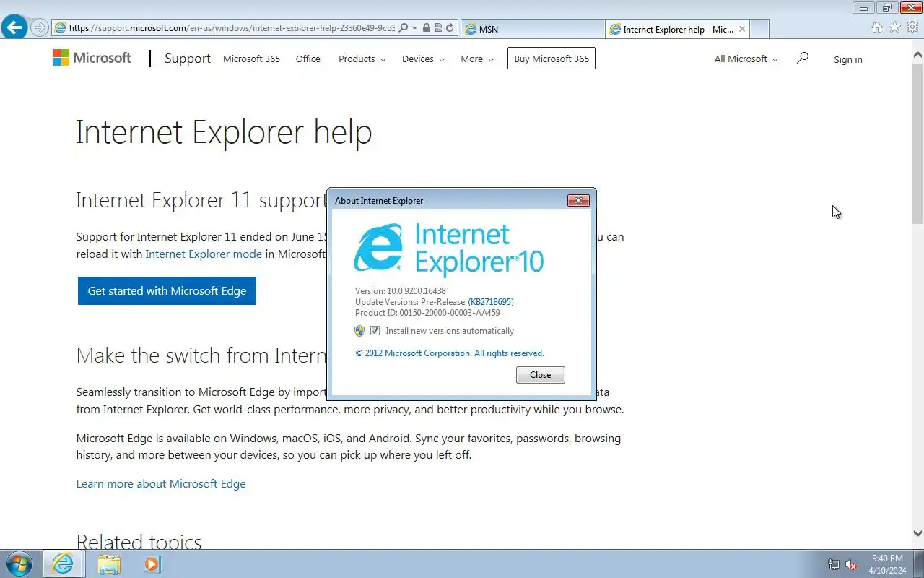Screen dimensions: 924x578
Task: Click the taskbar clock showing 9:40 PM
Action: click(x=887, y=564)
